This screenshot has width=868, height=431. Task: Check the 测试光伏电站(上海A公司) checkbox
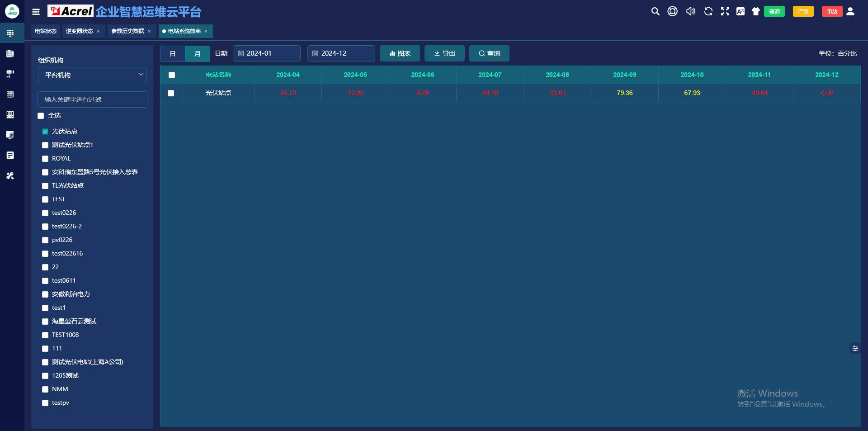[45, 362]
